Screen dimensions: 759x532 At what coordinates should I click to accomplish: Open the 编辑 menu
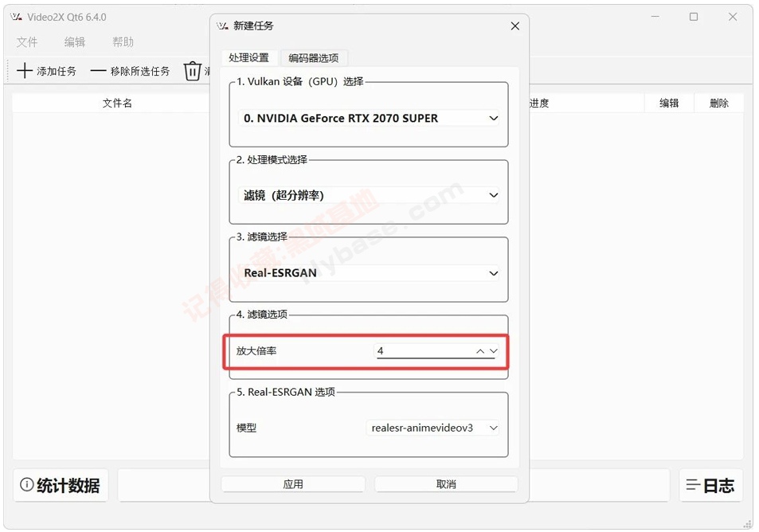[x=75, y=42]
